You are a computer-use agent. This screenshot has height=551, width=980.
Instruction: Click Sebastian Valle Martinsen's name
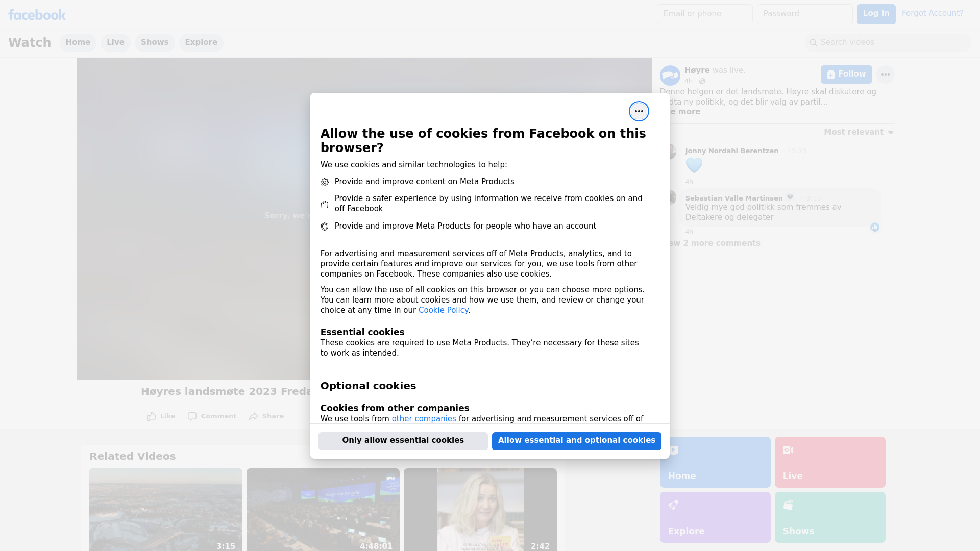point(733,198)
